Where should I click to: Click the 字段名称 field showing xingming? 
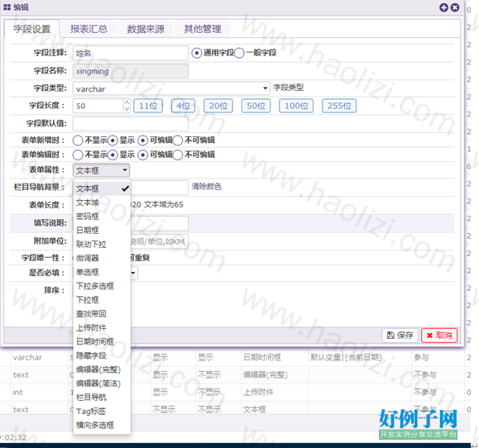131,71
